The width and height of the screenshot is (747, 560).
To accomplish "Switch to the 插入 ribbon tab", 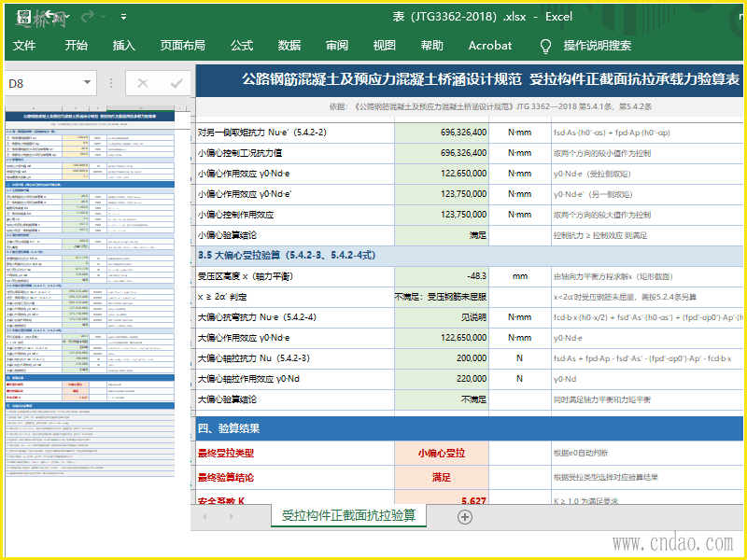I will (124, 46).
